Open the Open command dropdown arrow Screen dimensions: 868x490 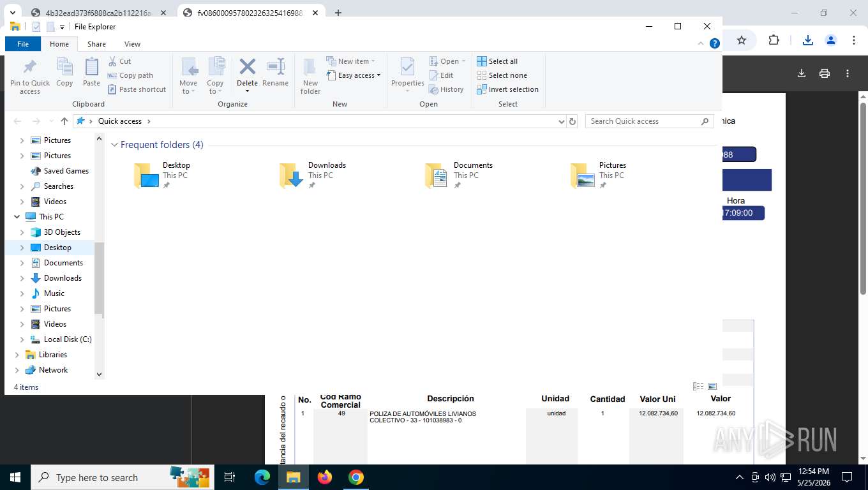pyautogui.click(x=463, y=61)
